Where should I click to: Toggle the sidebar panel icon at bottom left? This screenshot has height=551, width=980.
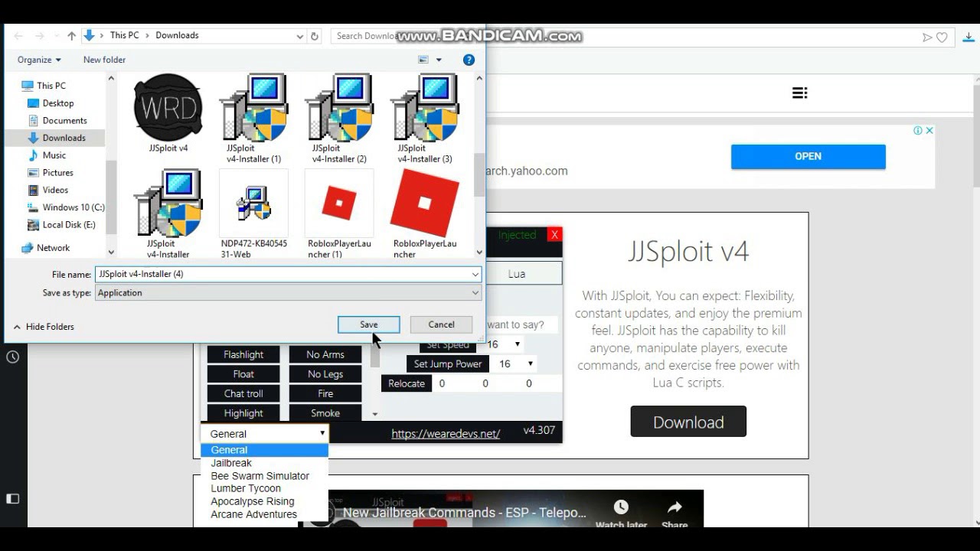[13, 498]
